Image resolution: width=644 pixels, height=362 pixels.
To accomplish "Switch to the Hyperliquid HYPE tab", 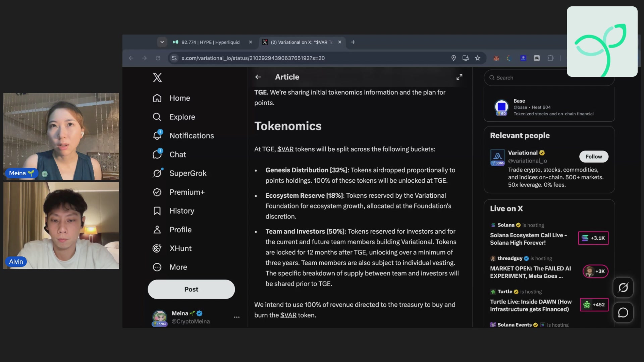I will tap(211, 42).
